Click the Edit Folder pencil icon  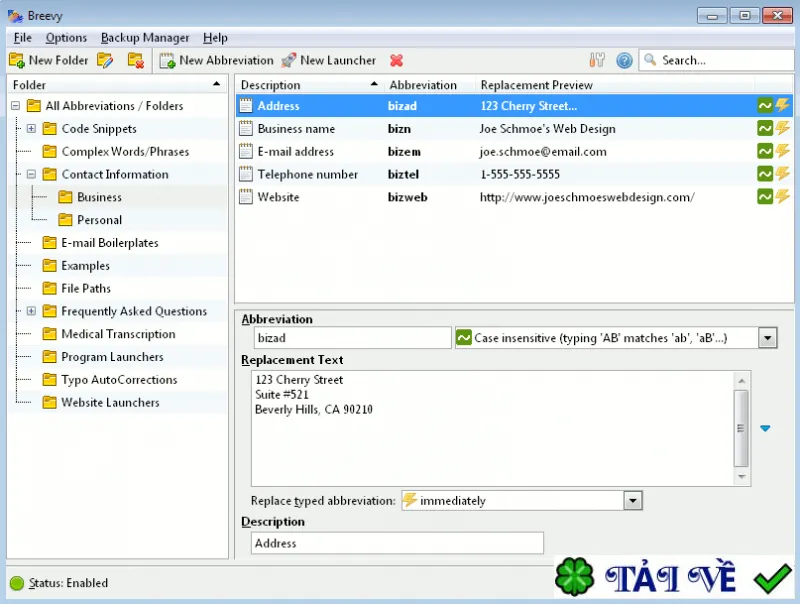tap(105, 60)
